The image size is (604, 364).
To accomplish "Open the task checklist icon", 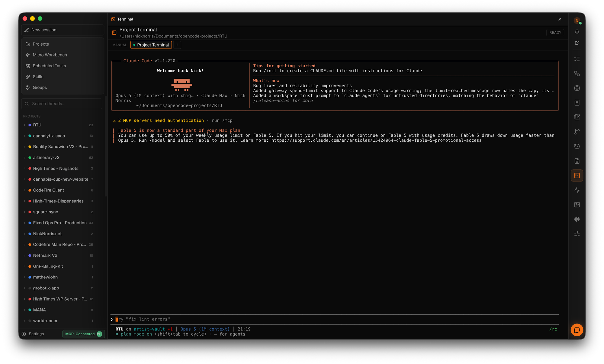I will (577, 59).
